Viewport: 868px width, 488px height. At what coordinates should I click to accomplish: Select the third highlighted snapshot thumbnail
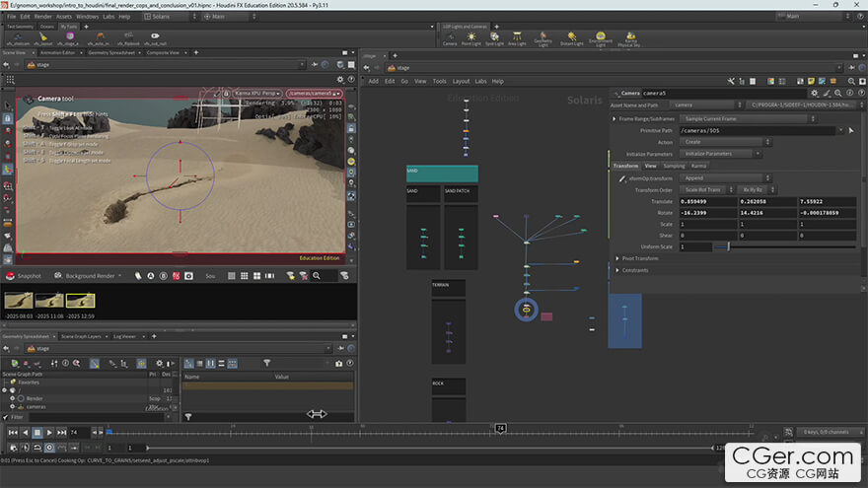(x=80, y=300)
